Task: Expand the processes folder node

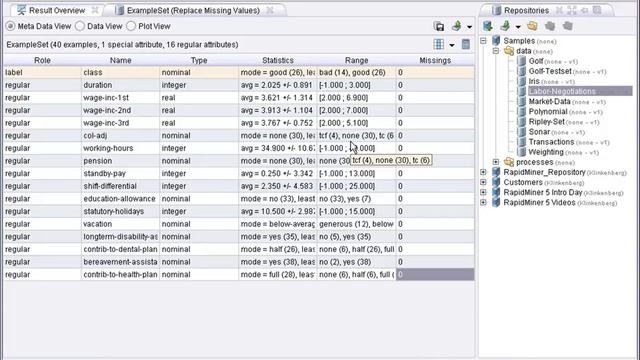Action: pyautogui.click(x=496, y=162)
